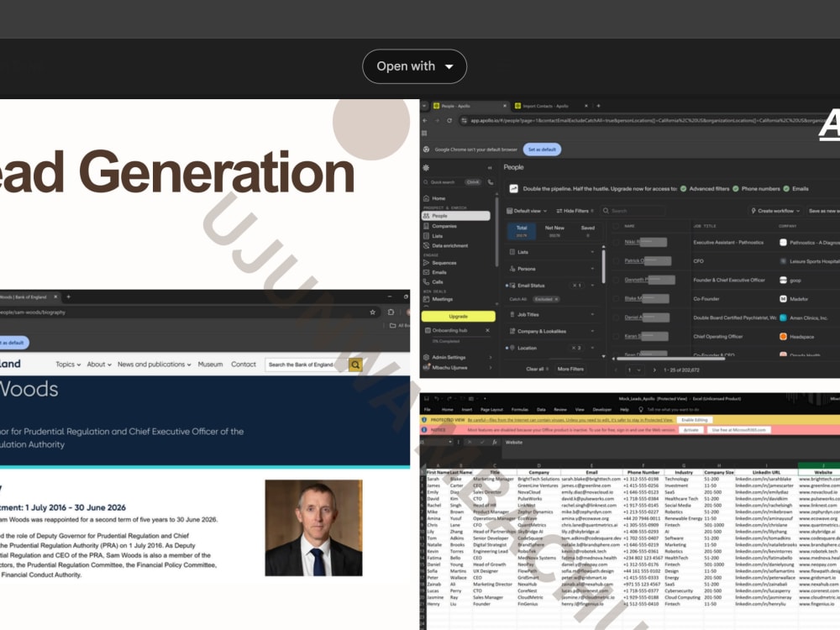Select the checkbox for the Nikki row

(616, 242)
